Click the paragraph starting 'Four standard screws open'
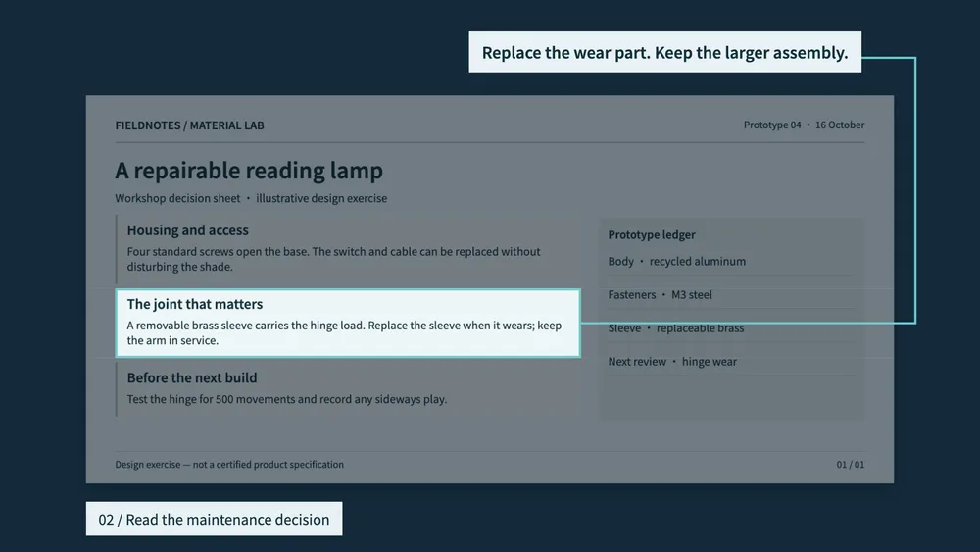Screen dimensions: 980x552 click(x=334, y=259)
